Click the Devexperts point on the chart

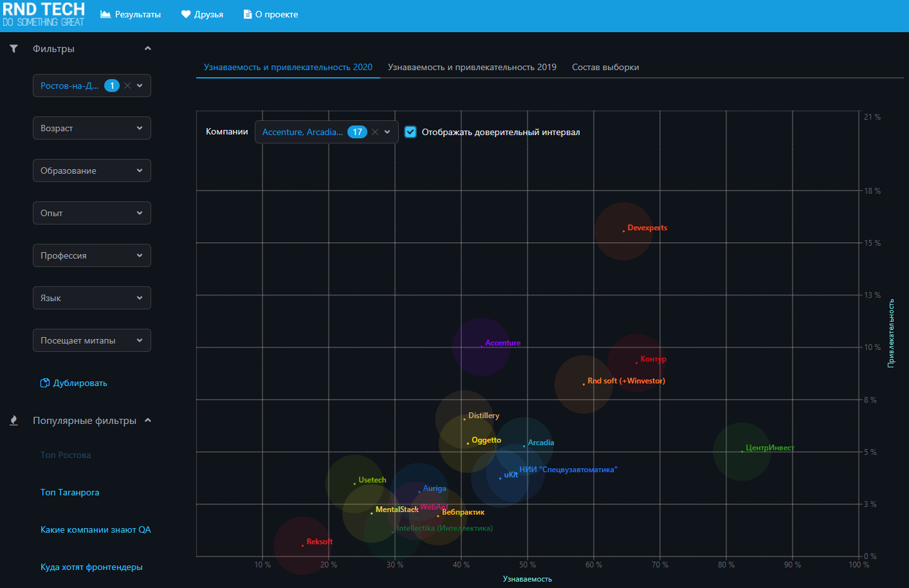[623, 231]
